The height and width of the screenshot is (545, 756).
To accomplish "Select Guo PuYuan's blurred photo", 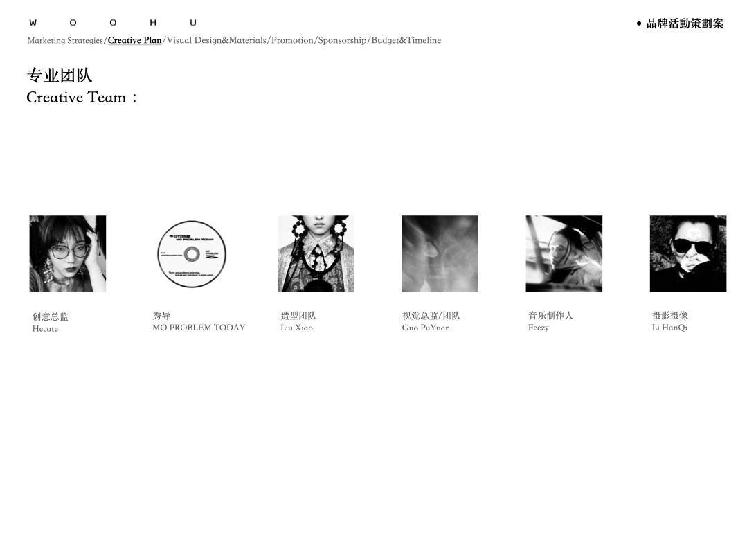I will pos(440,253).
